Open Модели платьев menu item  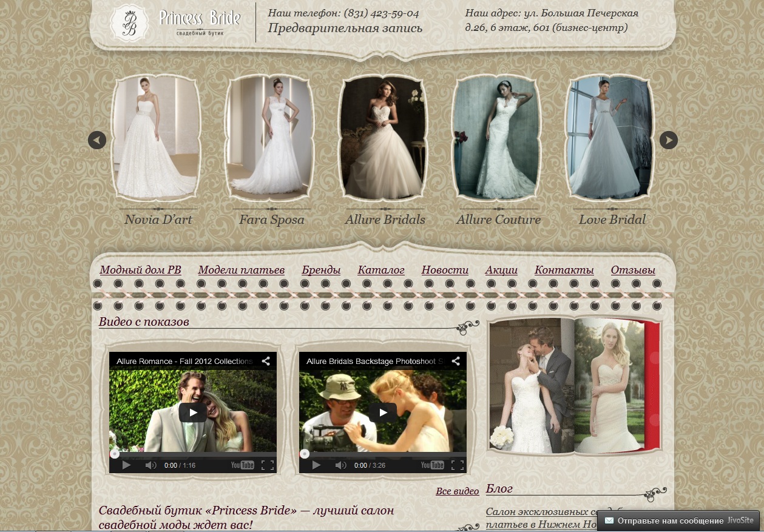click(x=241, y=270)
